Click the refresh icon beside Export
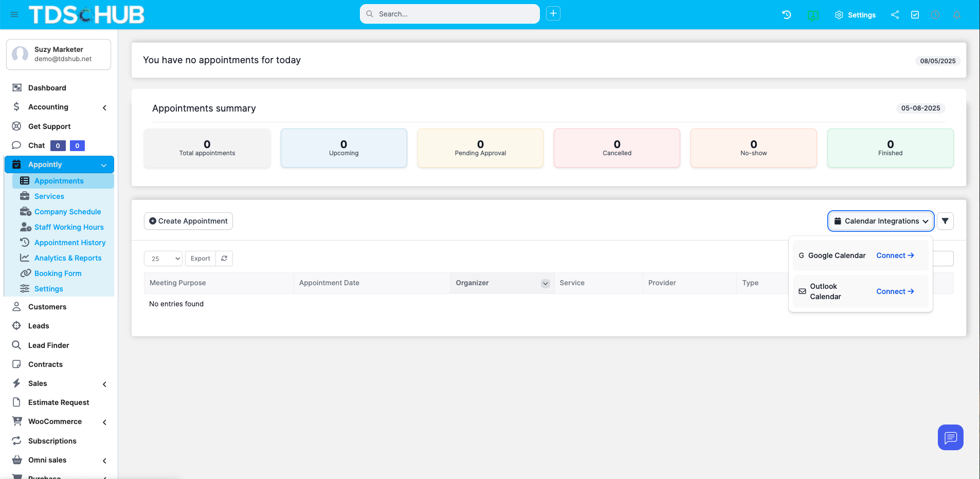Screen dimensions: 980x479 [x=224, y=259]
